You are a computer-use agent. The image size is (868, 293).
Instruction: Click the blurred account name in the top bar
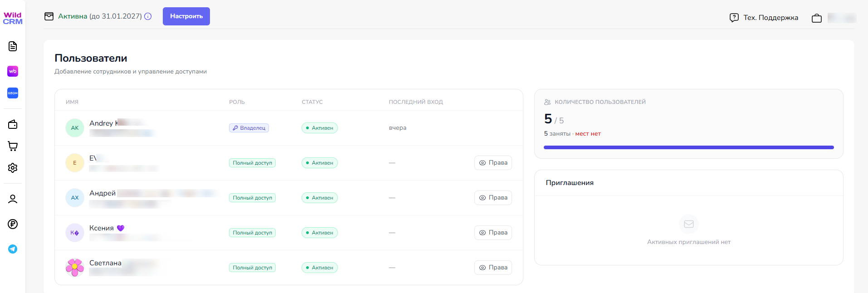pyautogui.click(x=842, y=18)
